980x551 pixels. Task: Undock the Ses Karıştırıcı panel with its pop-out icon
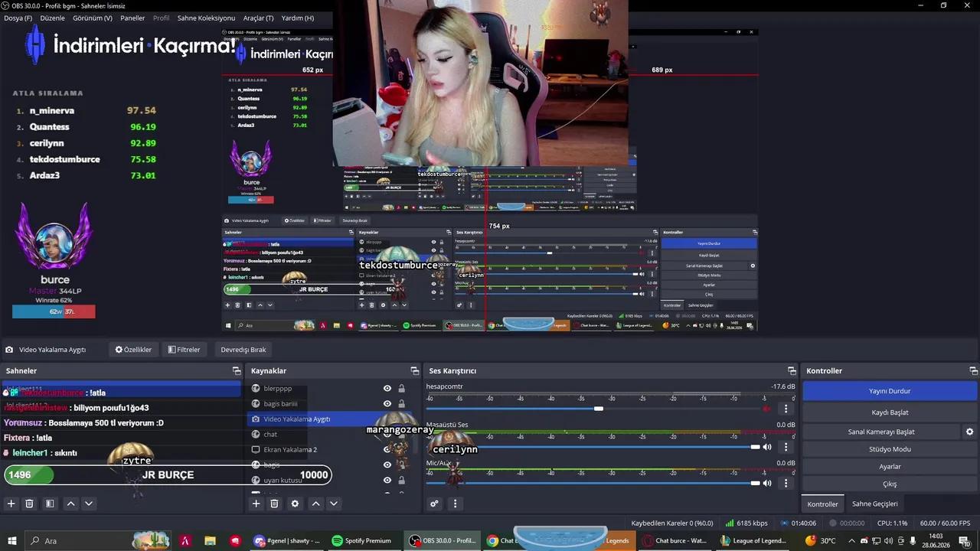tap(792, 370)
